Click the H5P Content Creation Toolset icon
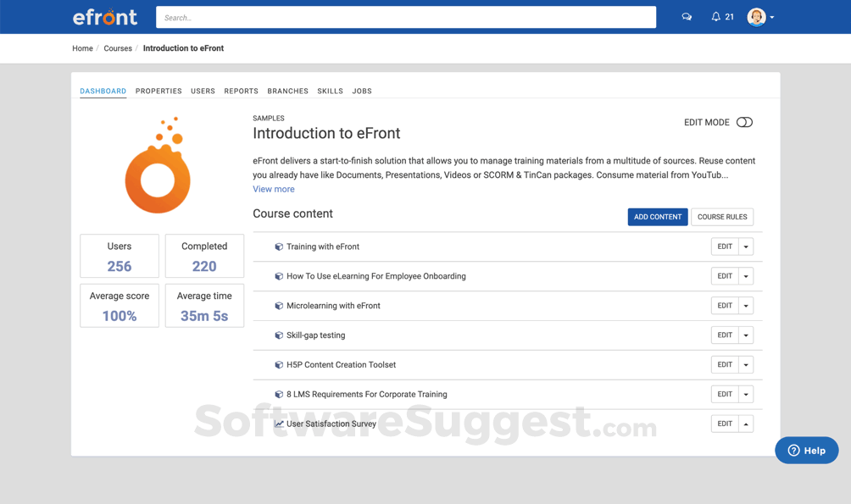Viewport: 851px width, 504px height. tap(279, 364)
